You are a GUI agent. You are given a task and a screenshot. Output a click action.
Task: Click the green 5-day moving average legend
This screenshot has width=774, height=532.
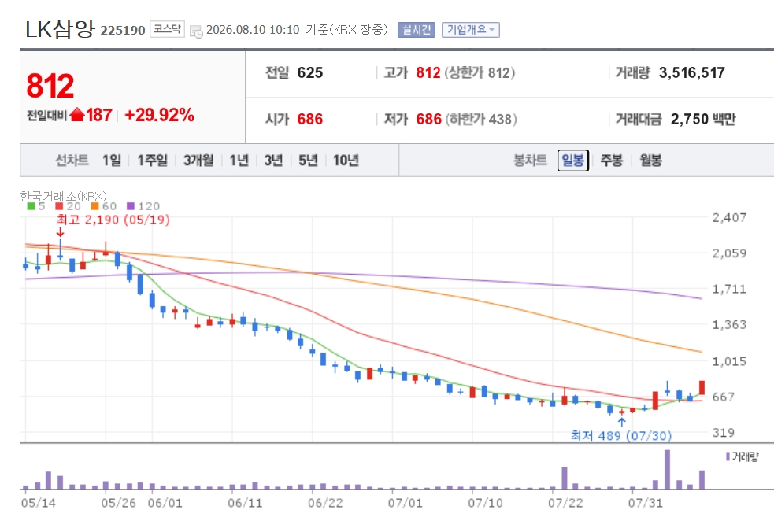(x=35, y=206)
